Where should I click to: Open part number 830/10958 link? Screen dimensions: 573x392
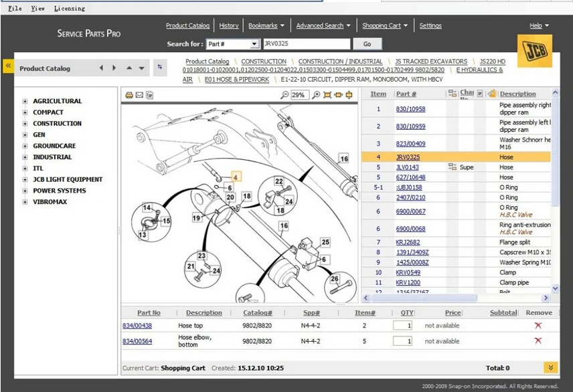point(410,109)
